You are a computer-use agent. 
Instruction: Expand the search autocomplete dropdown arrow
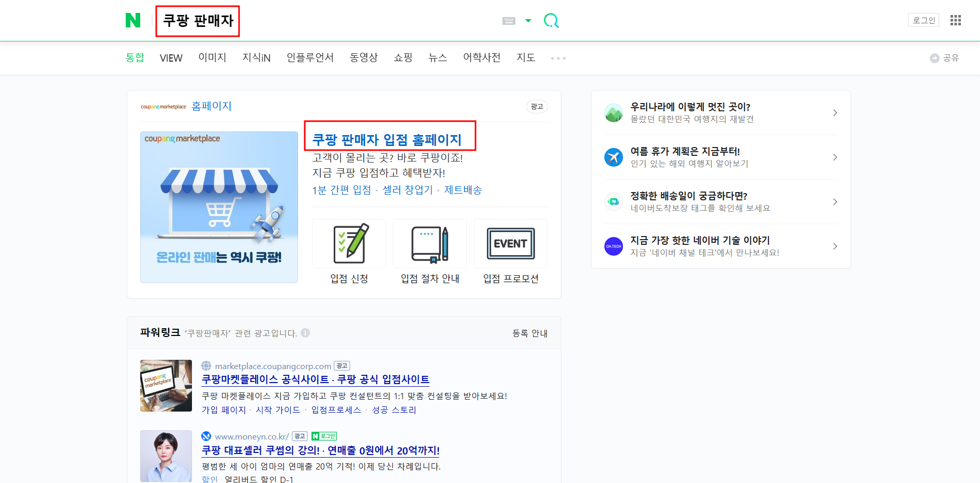pyautogui.click(x=528, y=21)
